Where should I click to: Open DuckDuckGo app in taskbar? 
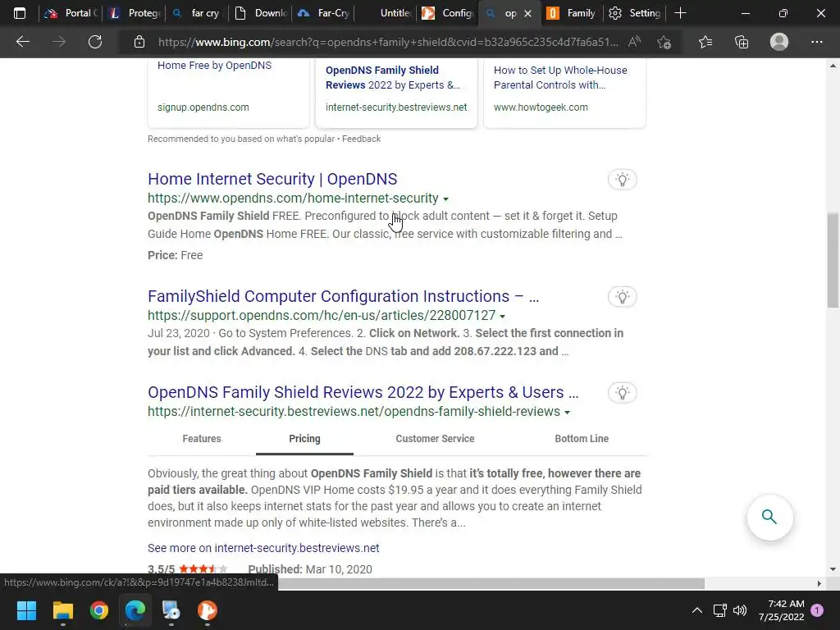click(x=208, y=610)
